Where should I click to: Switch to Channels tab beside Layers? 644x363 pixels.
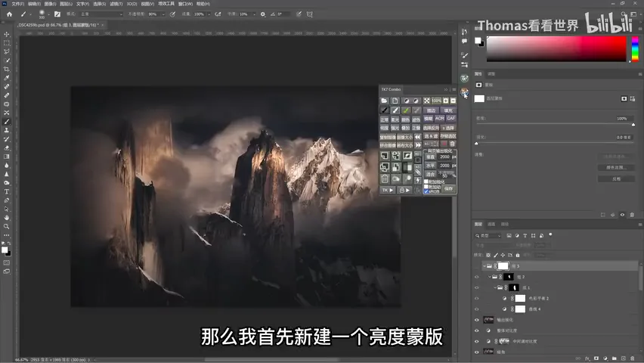click(x=491, y=224)
